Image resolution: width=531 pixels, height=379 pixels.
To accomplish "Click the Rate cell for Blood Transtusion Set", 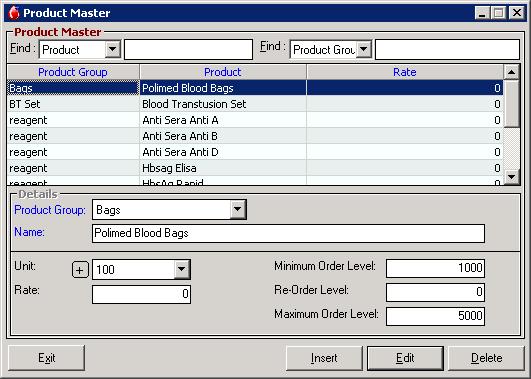I will tap(405, 104).
